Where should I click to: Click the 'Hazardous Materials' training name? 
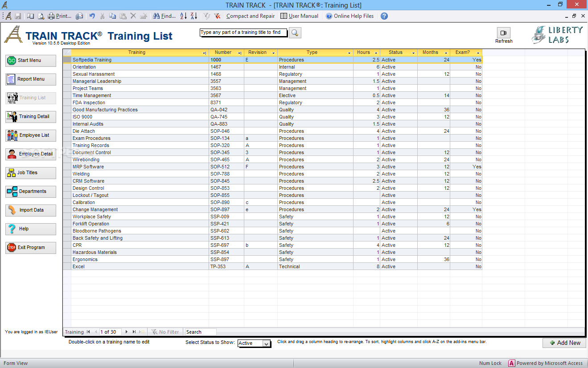coord(95,252)
